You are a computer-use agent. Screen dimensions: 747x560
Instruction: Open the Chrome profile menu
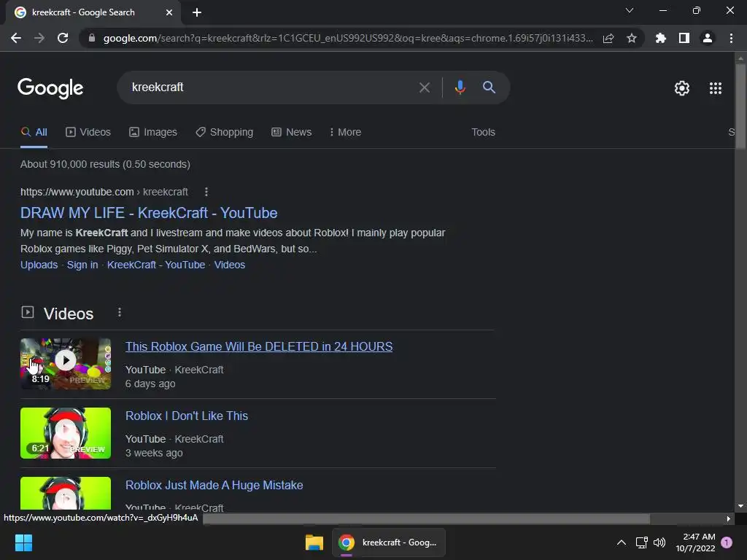(708, 38)
